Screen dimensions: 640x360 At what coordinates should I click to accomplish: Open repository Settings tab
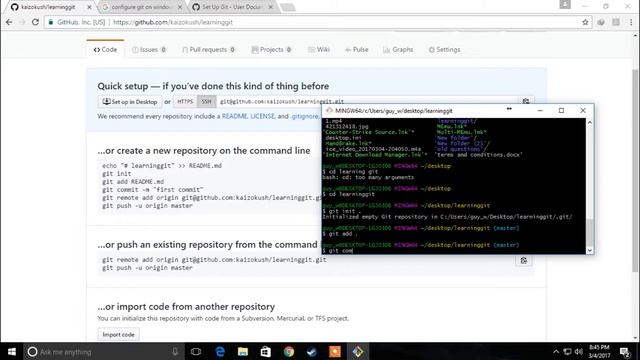(x=444, y=49)
